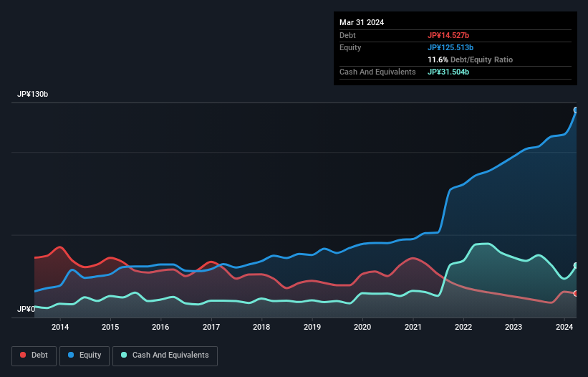Click the cash value JP¥31.504b
This screenshot has width=588, height=377.
(x=448, y=72)
